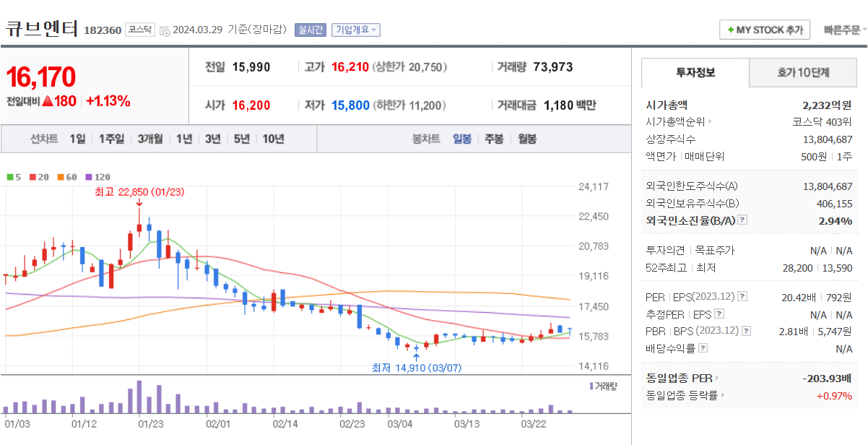Add stock with MY STOCK 추가 button
The width and height of the screenshot is (868, 445).
point(765,30)
